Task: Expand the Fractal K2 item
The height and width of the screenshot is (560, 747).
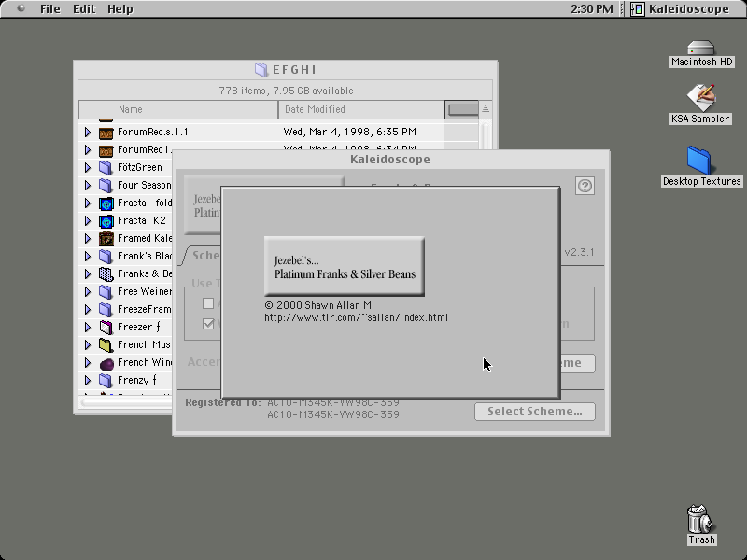Action: point(88,221)
